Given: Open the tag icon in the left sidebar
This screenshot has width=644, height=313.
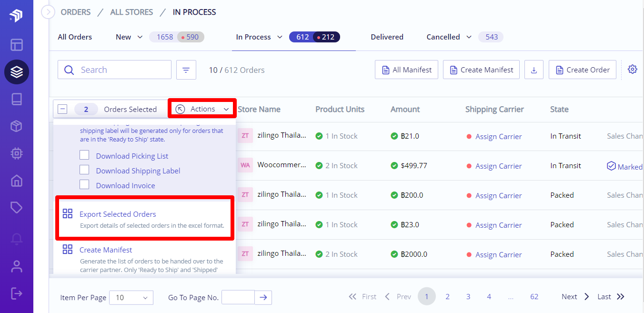Looking at the screenshot, I should [17, 208].
